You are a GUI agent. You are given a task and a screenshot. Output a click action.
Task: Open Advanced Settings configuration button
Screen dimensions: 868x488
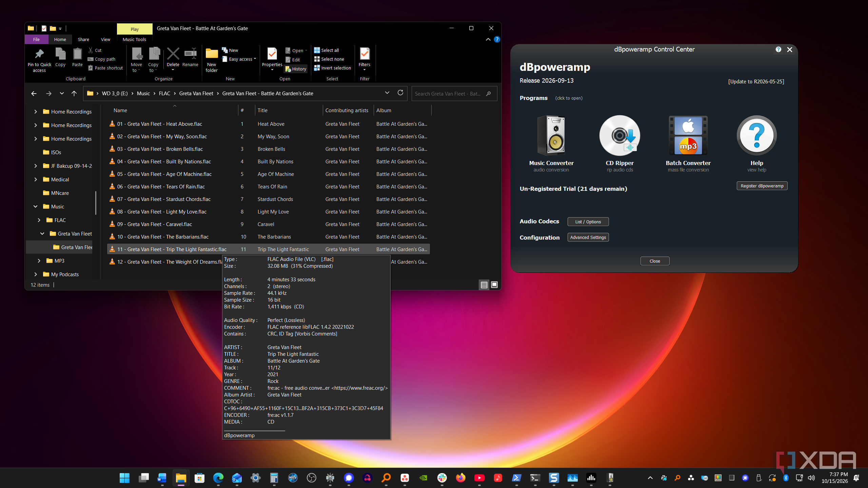tap(588, 237)
